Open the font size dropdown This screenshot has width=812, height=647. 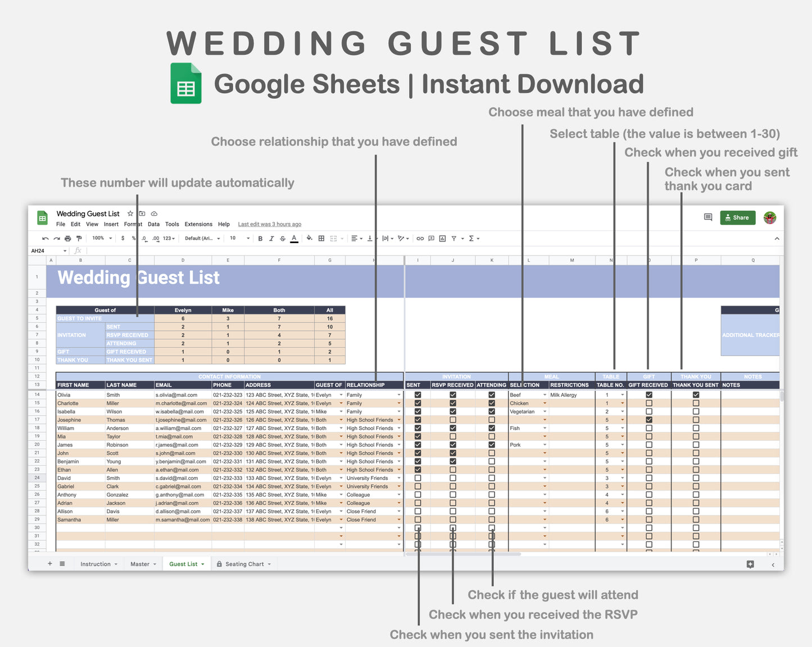click(237, 238)
